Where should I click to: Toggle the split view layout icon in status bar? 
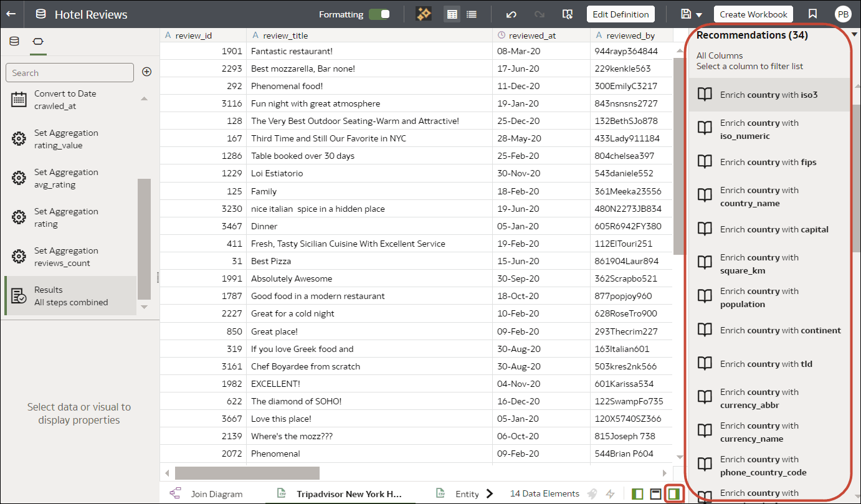(x=655, y=493)
